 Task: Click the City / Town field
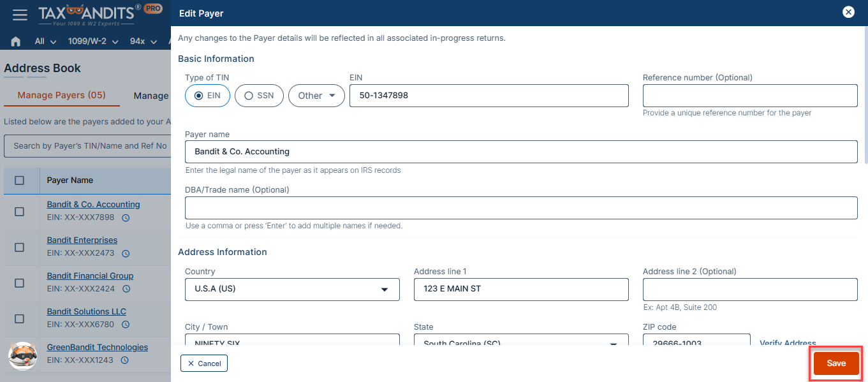click(x=292, y=340)
